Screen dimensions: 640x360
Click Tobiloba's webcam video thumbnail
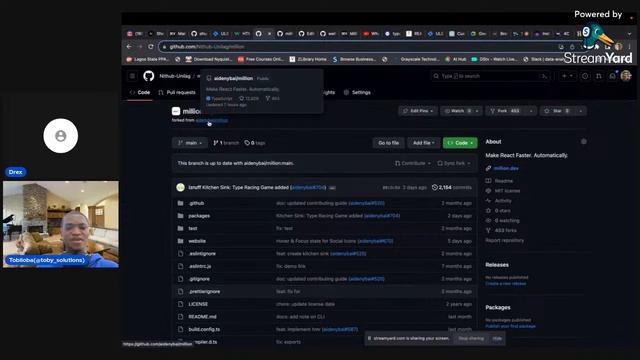tap(61, 224)
